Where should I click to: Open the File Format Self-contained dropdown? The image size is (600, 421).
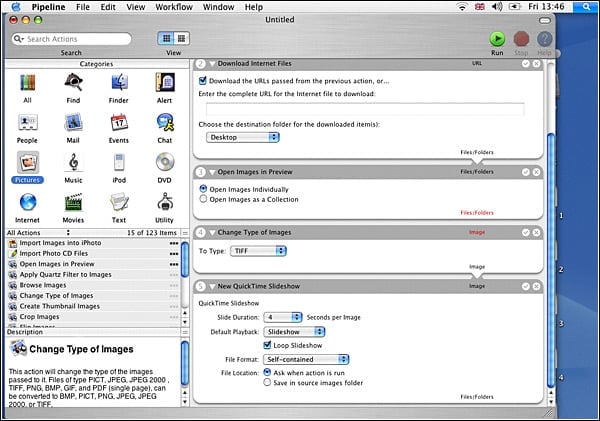coord(306,359)
